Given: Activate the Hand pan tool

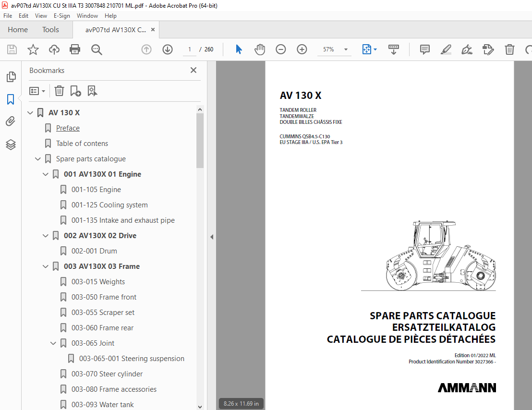Looking at the screenshot, I should point(260,49).
